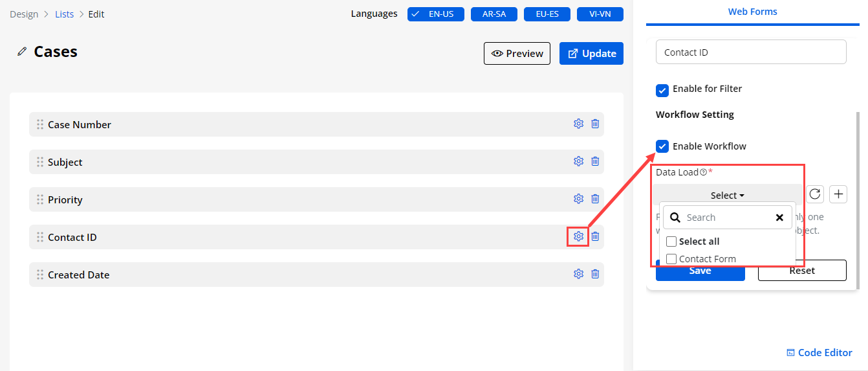Screen dimensions: 868x371
Task: Open settings gear for Case Number
Action: point(578,124)
